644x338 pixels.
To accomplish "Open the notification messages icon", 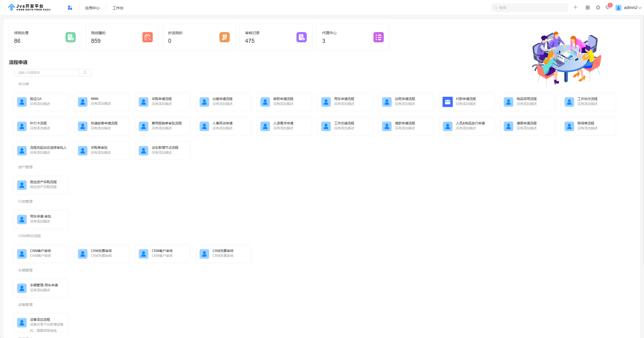I will (x=608, y=7).
